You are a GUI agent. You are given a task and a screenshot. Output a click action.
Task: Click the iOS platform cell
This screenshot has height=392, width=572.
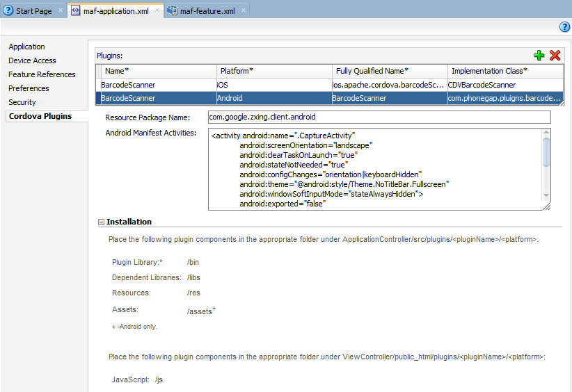[x=274, y=85]
